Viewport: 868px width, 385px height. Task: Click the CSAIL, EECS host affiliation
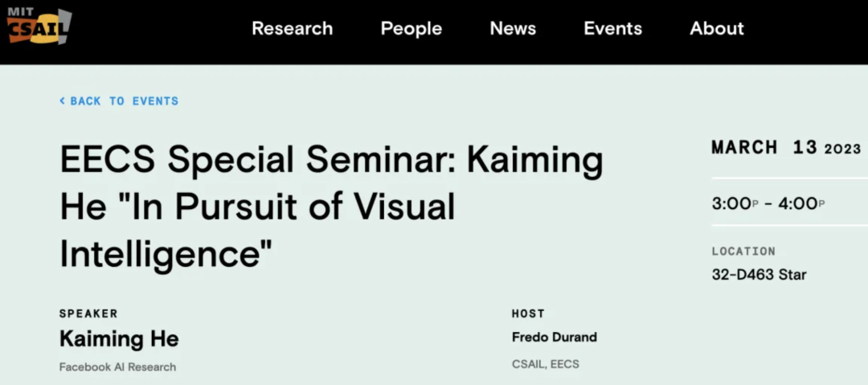pos(545,364)
